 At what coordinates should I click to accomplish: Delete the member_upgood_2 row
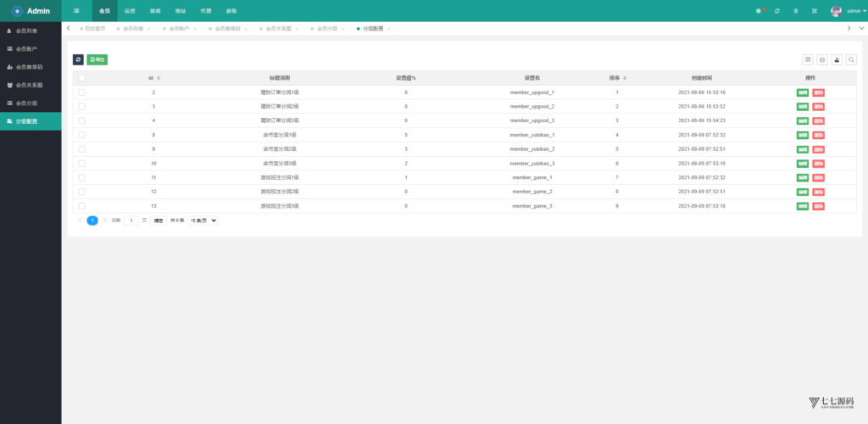coord(818,106)
